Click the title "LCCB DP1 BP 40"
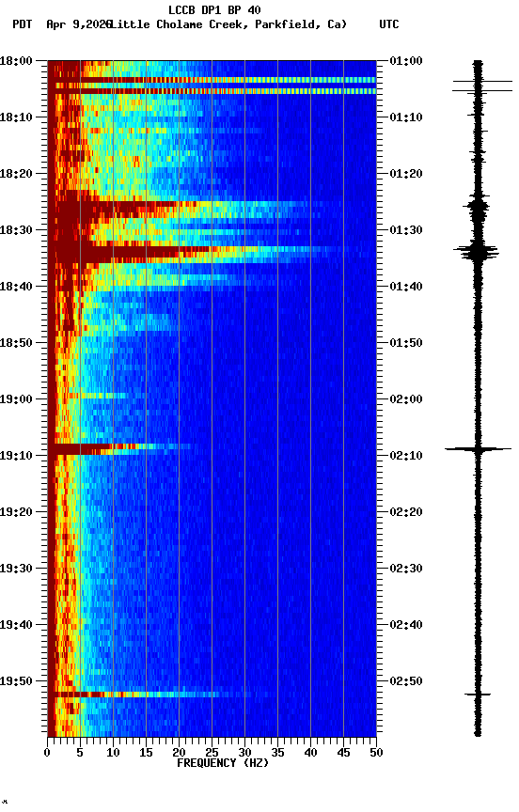Screen dimensions: 519x812 (214, 9)
